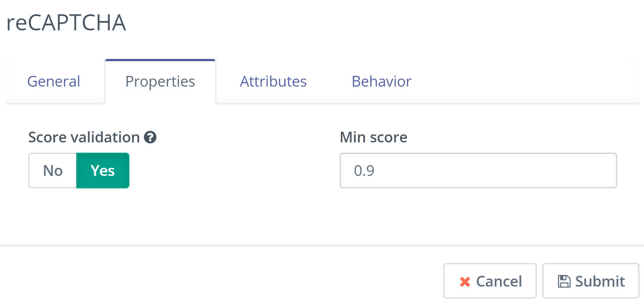Click the reCAPTCHA dialog heading
644x308 pixels.
pyautogui.click(x=66, y=23)
